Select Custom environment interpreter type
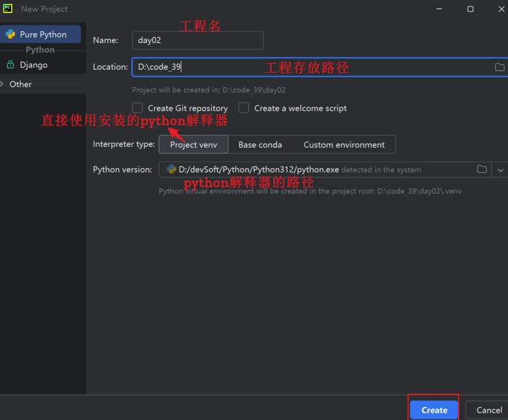This screenshot has width=508, height=420. [344, 144]
